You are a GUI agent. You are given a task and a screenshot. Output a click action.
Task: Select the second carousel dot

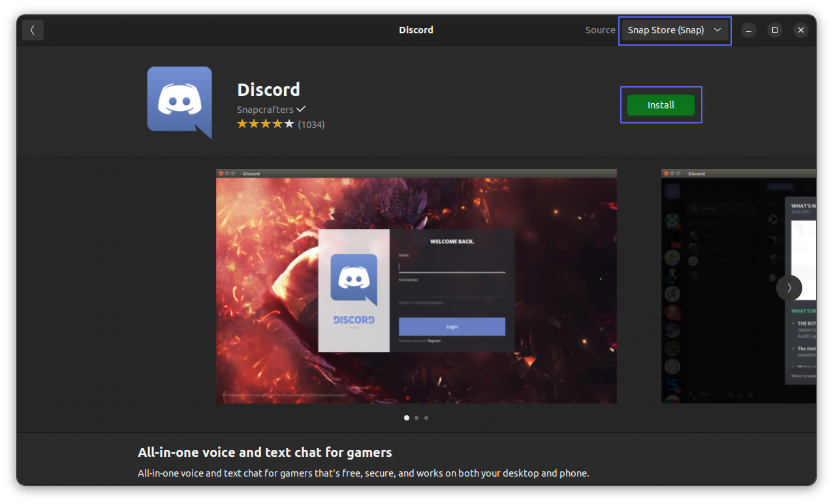(416, 417)
